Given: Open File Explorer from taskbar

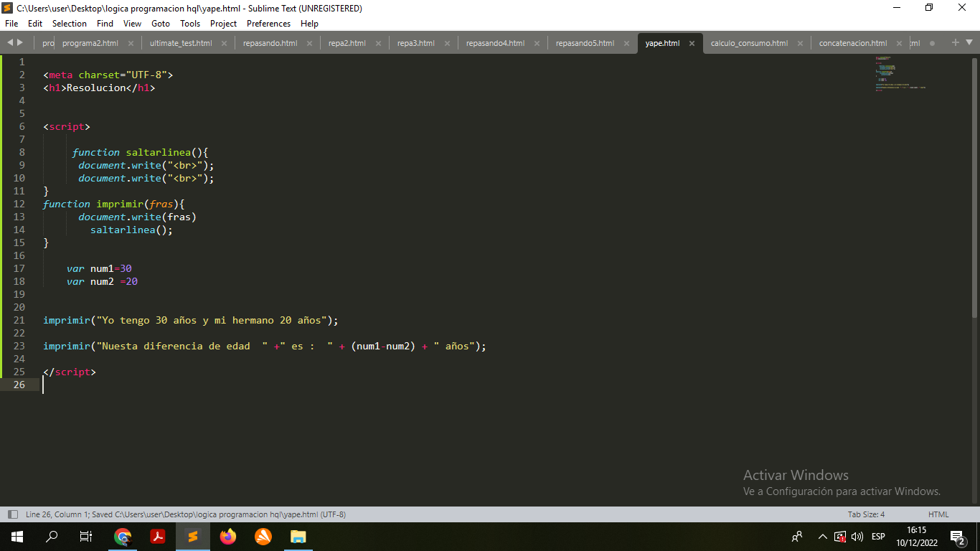Looking at the screenshot, I should 298,537.
